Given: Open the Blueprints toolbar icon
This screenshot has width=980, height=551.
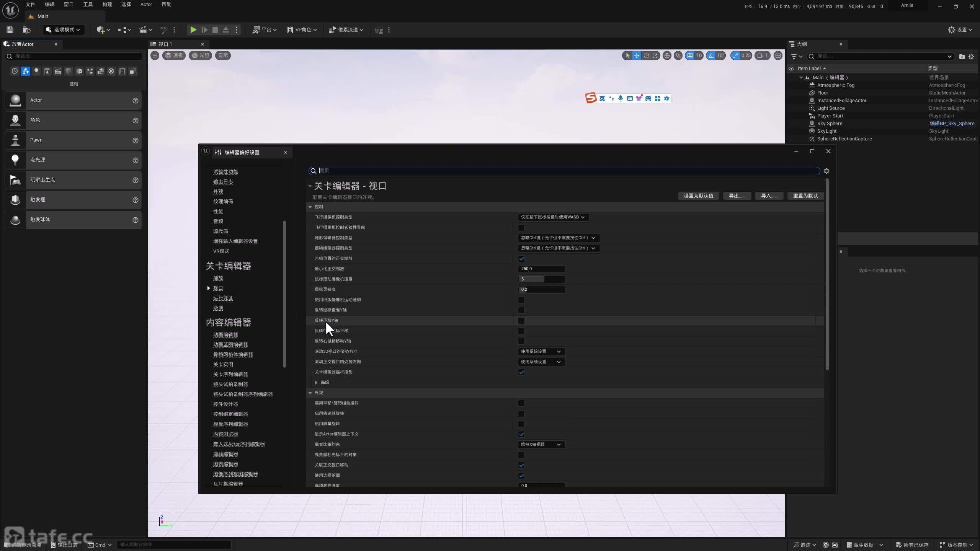Looking at the screenshot, I should point(124,30).
